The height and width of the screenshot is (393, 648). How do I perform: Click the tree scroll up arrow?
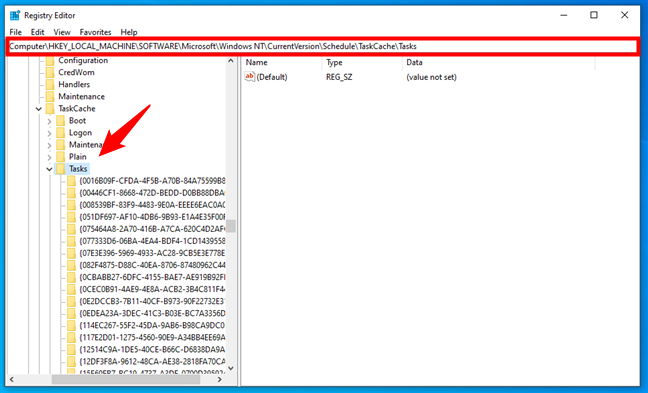click(231, 61)
